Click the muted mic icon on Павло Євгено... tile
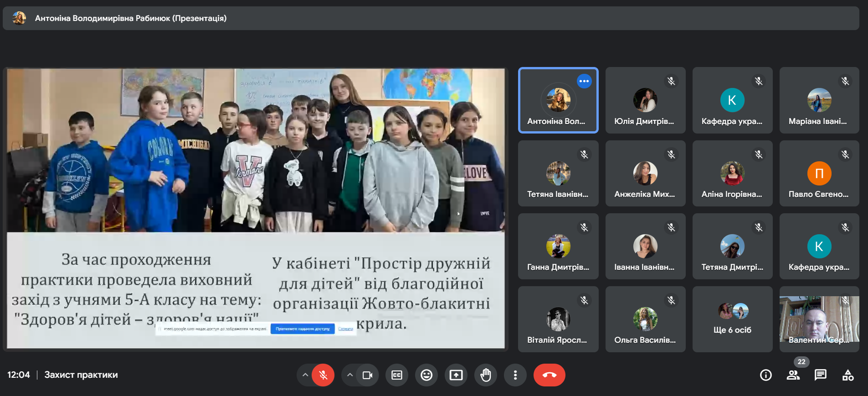This screenshot has height=396, width=868. pos(845,154)
